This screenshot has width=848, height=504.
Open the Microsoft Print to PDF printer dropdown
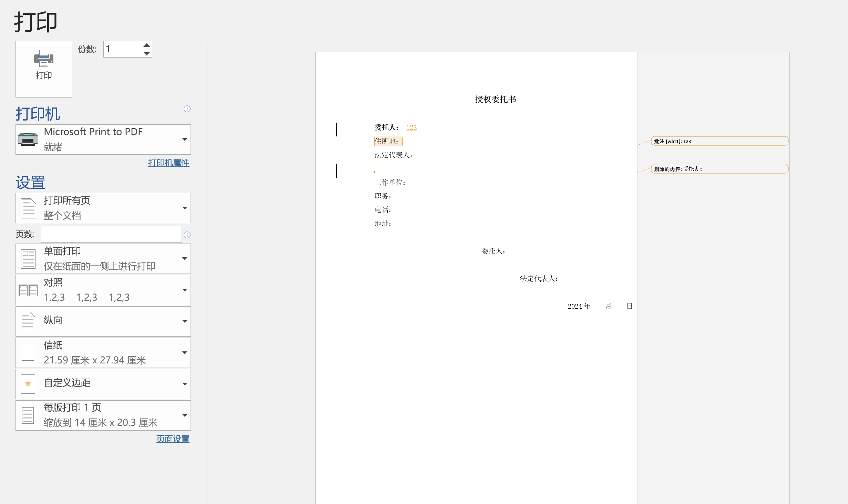(x=103, y=140)
